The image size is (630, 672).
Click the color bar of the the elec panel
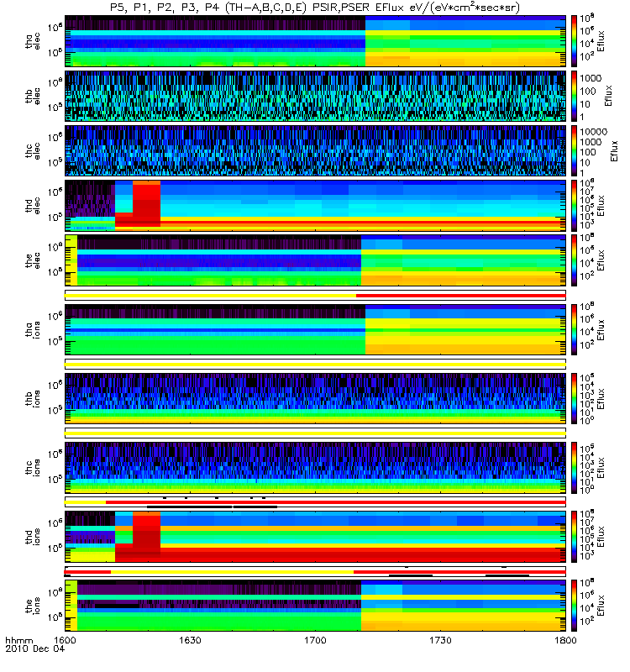[x=574, y=260]
